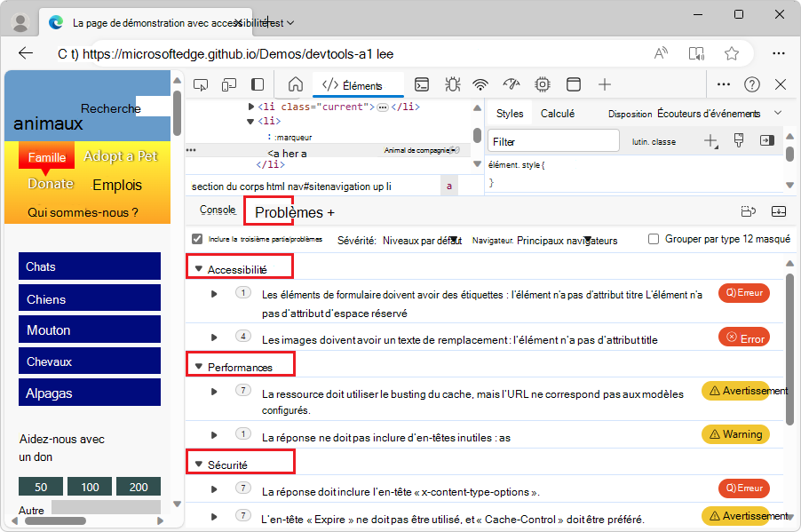This screenshot has width=801, height=532.
Task: Expand the images alt text issue
Action: (x=214, y=337)
